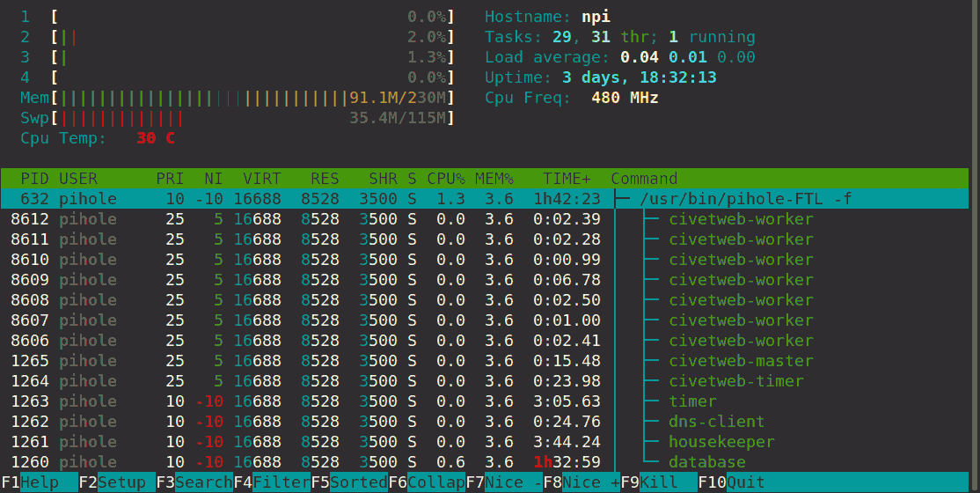Collapse the /usr/bin/pihole-FTL tree branch
Viewport: 980px width, 493px height.
(x=622, y=199)
